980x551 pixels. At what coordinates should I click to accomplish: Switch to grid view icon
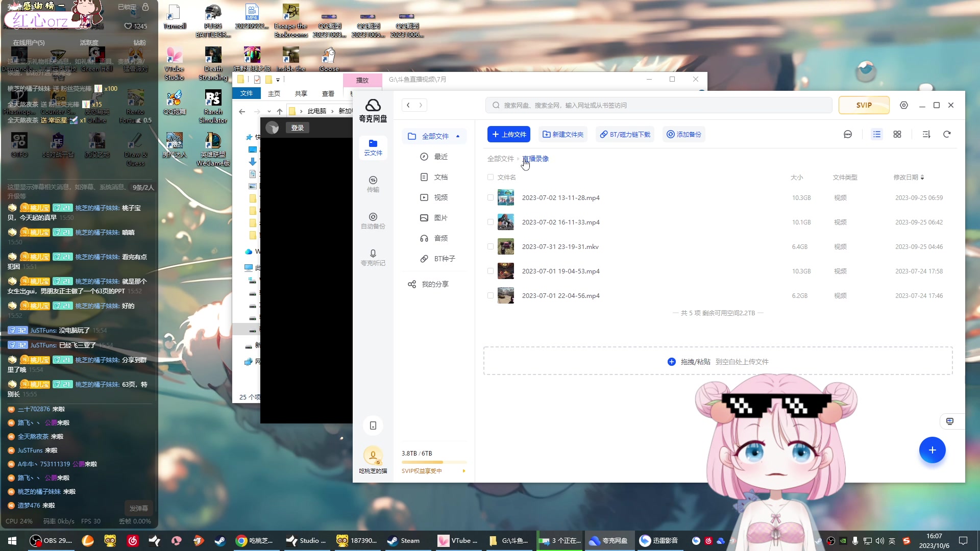coord(897,134)
